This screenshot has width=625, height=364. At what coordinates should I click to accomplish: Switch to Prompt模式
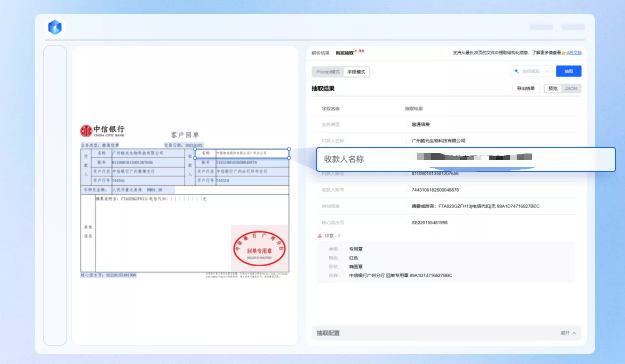(x=328, y=72)
